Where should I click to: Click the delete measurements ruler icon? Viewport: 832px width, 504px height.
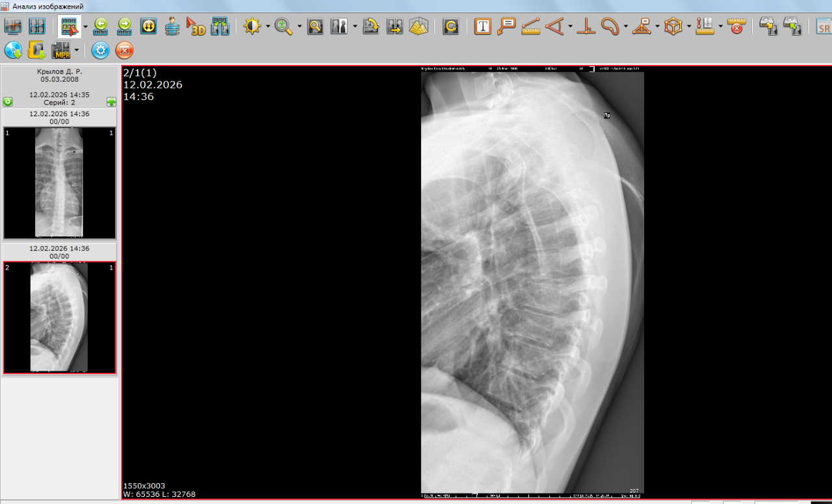click(736, 27)
